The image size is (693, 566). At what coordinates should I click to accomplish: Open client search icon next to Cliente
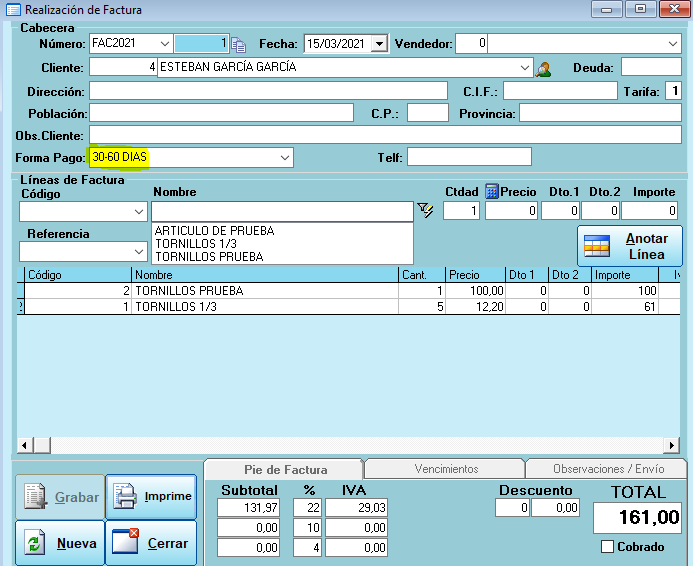coord(543,69)
